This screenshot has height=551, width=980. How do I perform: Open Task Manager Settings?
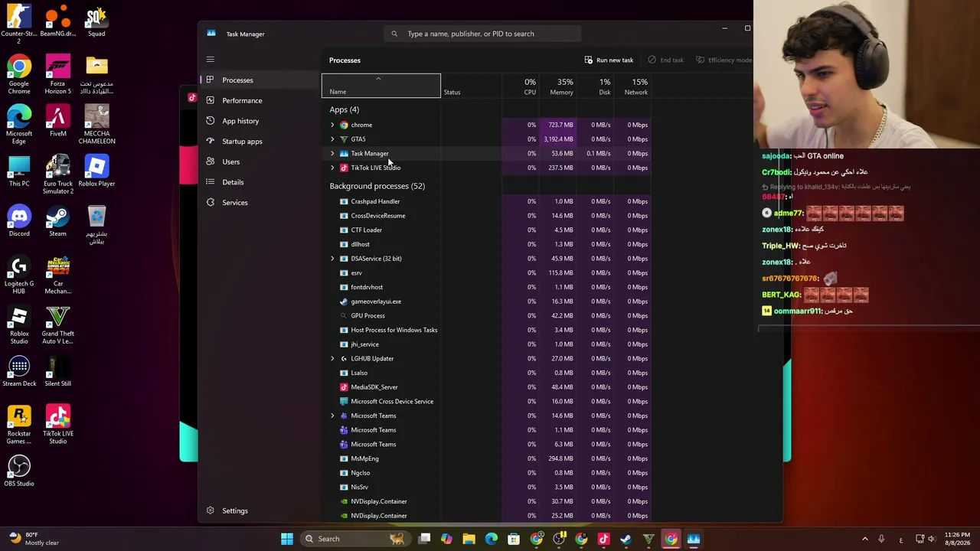click(259, 510)
